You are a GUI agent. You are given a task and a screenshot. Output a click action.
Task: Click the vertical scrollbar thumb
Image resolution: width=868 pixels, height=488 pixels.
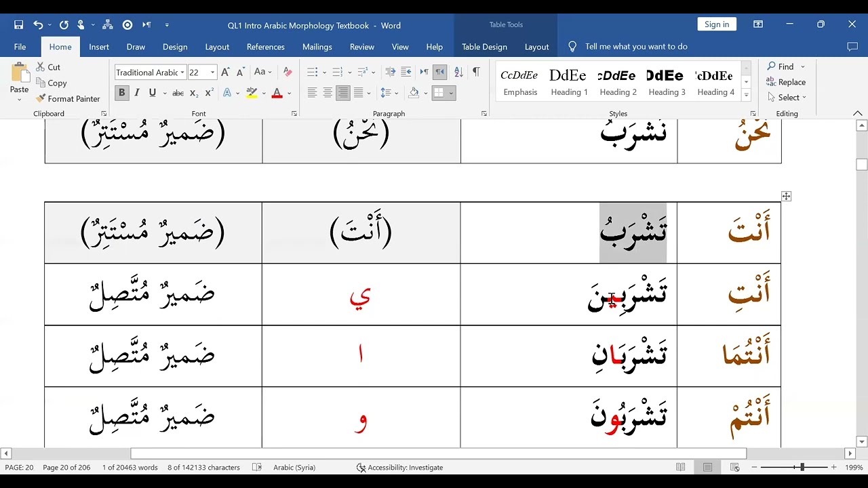pyautogui.click(x=862, y=165)
